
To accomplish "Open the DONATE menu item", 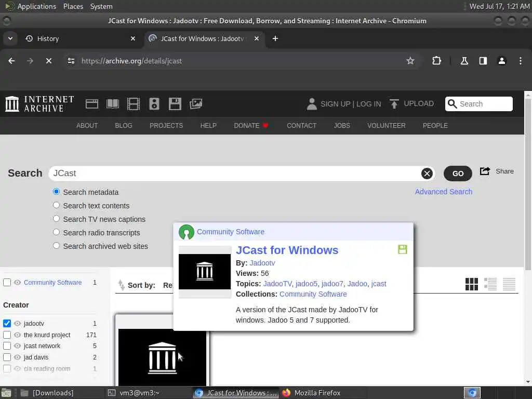I will pyautogui.click(x=251, y=126).
